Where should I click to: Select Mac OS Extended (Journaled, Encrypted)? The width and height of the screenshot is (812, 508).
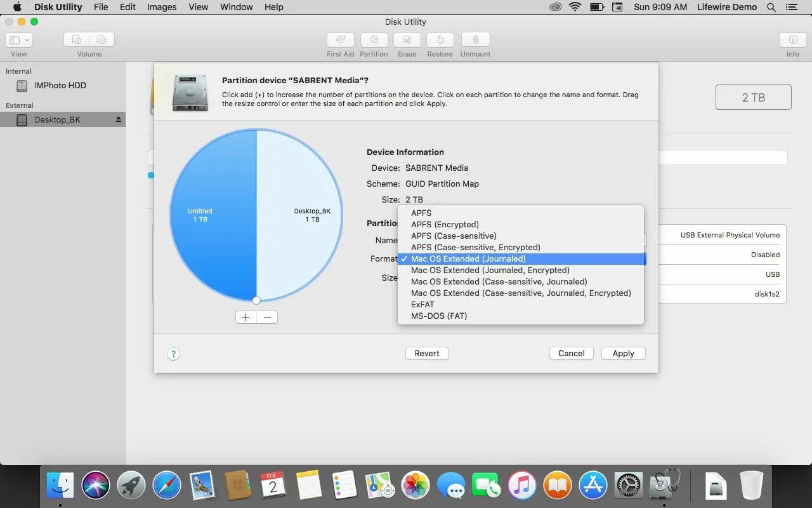[x=521, y=270]
